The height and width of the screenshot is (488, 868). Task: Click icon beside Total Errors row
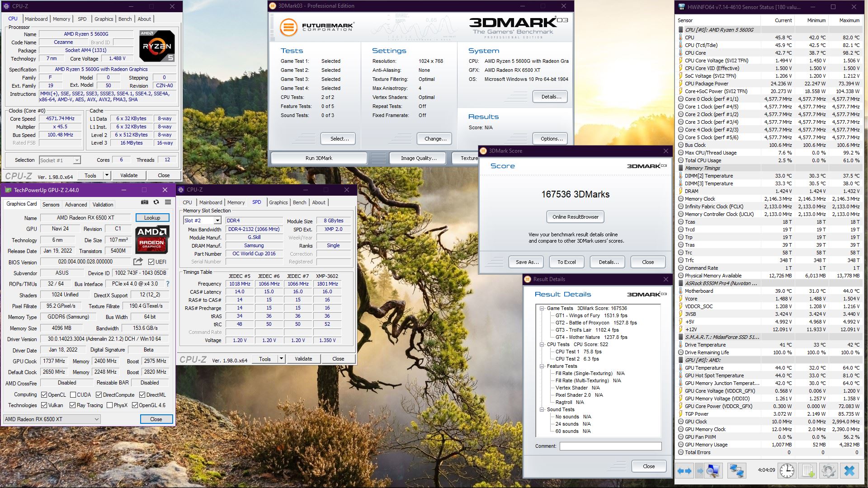pyautogui.click(x=681, y=452)
